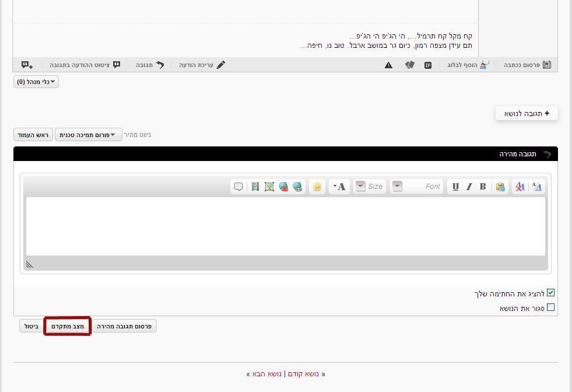
Task: Click the insert image icon
Action: click(269, 187)
